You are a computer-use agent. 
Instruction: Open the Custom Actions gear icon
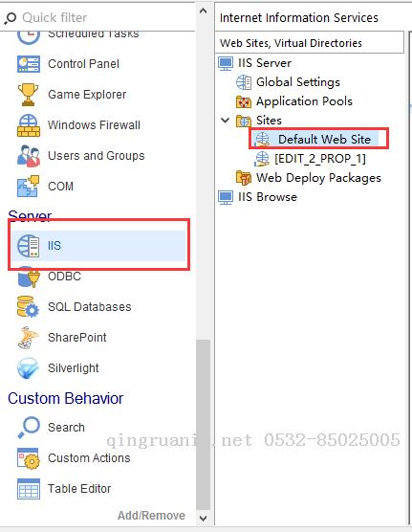(x=29, y=458)
